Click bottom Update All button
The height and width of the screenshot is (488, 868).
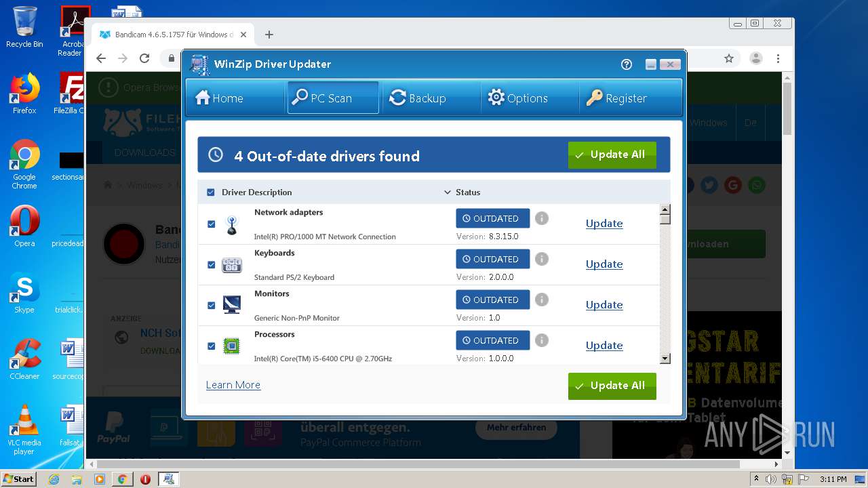click(612, 386)
